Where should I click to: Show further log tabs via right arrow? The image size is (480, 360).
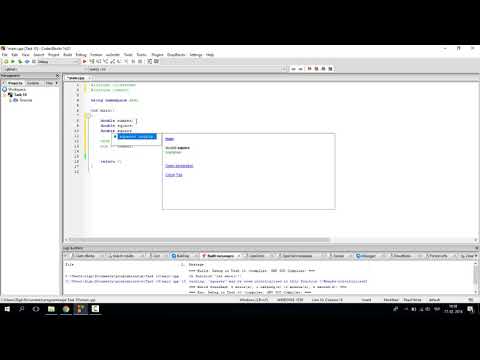pos(477,256)
